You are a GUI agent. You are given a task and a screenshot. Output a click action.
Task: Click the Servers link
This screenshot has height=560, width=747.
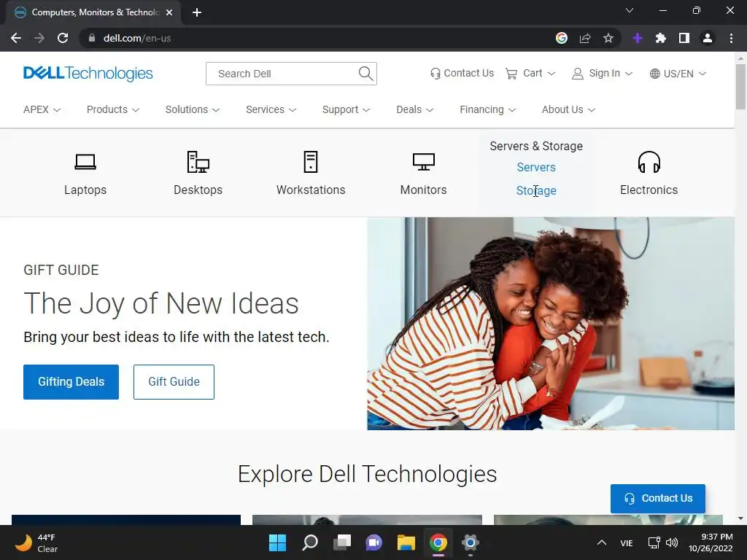coord(536,167)
